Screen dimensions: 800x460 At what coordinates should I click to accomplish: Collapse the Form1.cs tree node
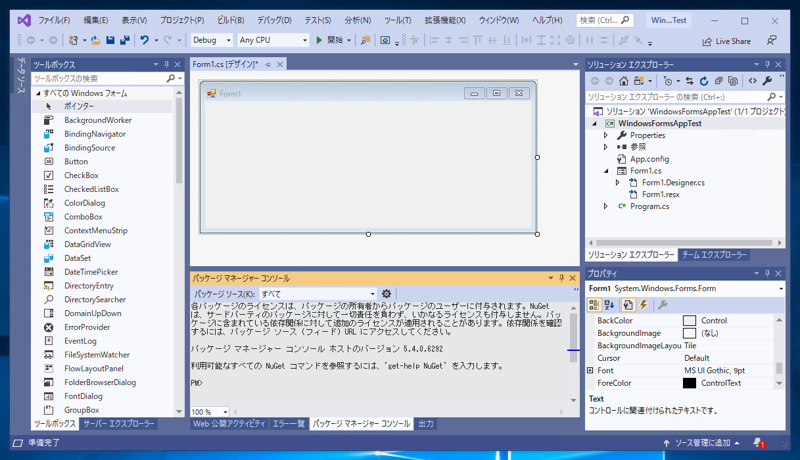[606, 171]
